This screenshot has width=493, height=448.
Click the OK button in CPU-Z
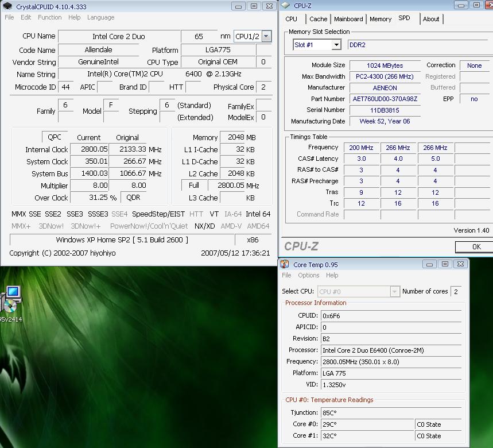point(476,246)
